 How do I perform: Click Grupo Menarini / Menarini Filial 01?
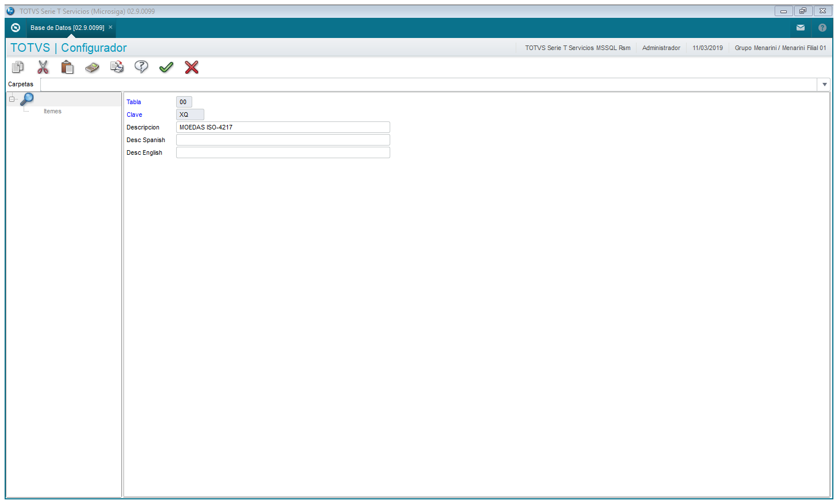coord(780,48)
